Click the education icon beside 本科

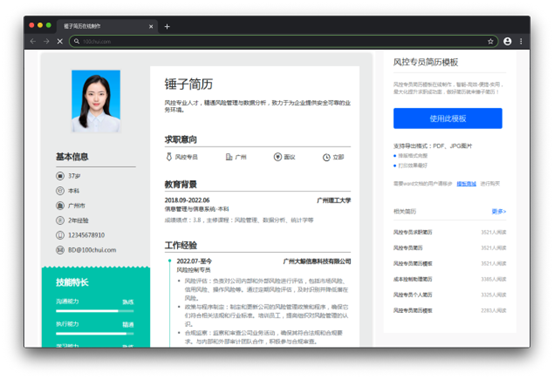point(60,191)
